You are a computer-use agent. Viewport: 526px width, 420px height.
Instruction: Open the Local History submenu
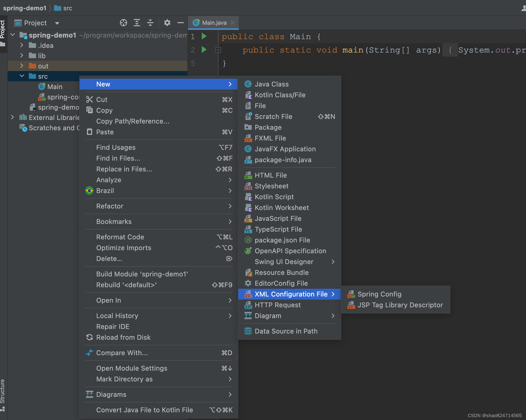coord(159,316)
